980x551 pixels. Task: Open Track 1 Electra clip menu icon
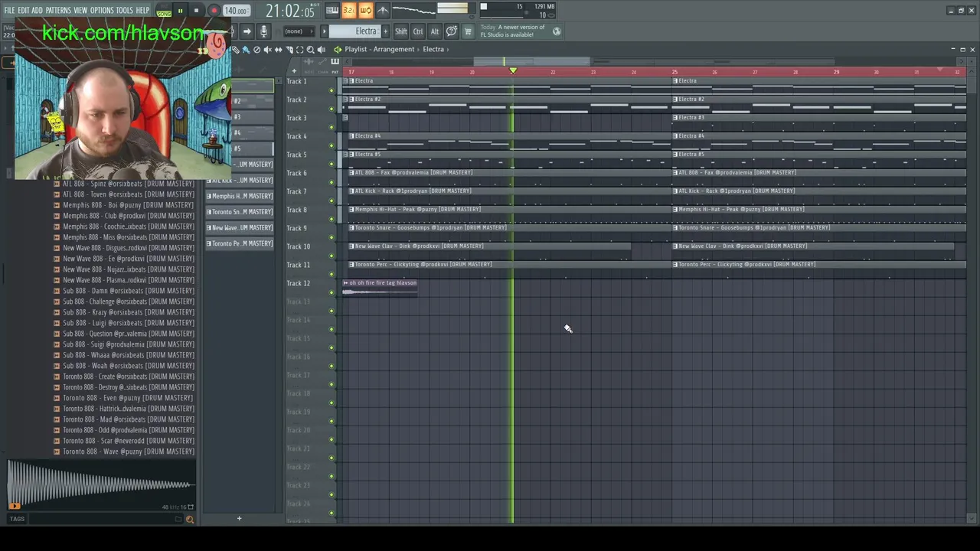click(x=351, y=81)
